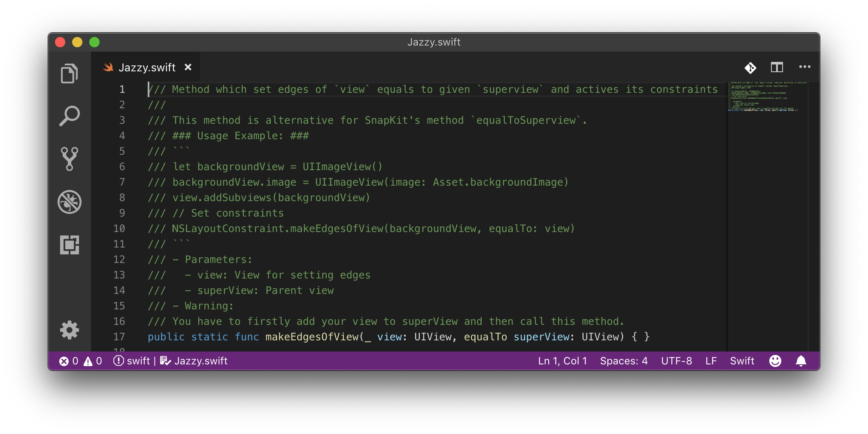
Task: Click 'Set constraints' comment on line 9
Action: pos(237,213)
